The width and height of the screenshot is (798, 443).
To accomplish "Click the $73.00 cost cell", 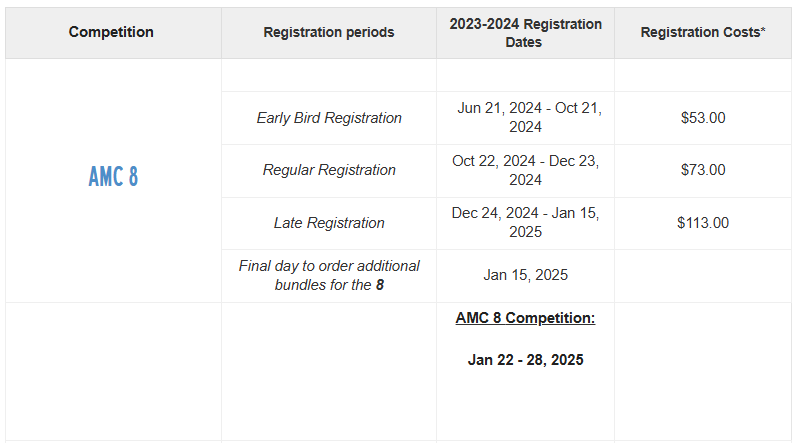I will [x=703, y=170].
